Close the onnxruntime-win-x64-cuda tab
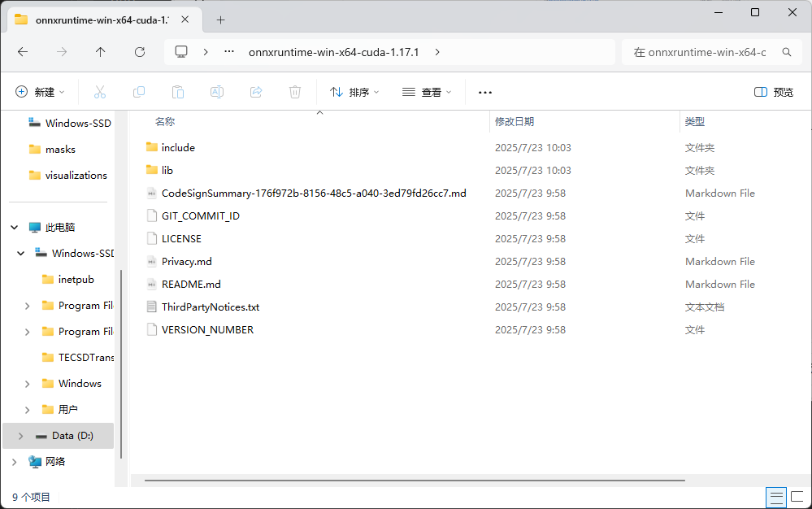The height and width of the screenshot is (509, 812). point(185,20)
